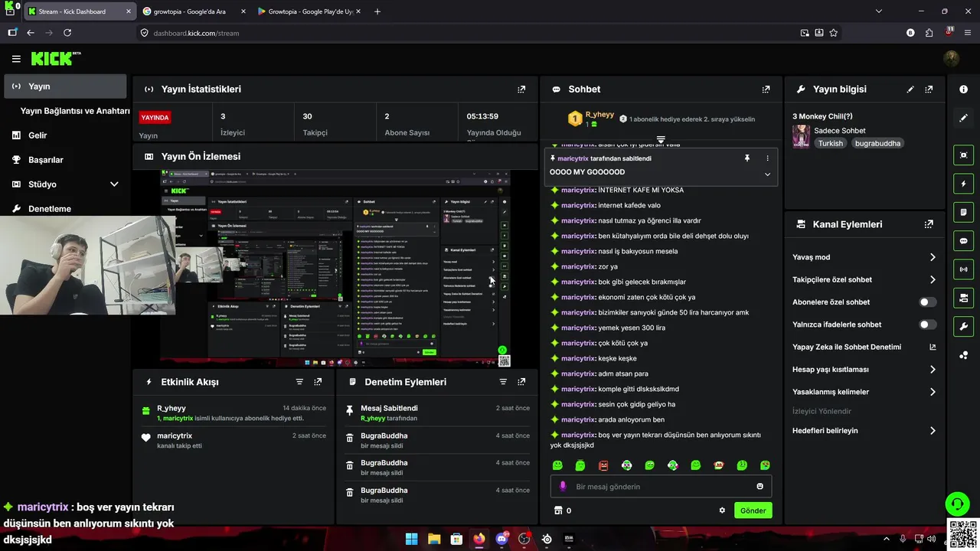Toggle the broadcast stats icon in right sidebar

click(963, 269)
